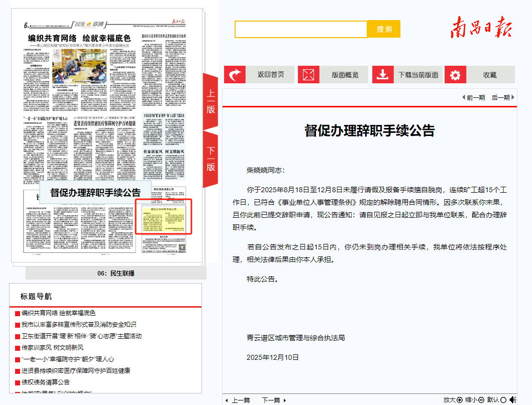
Task: Click the yellow 搜索 button
Action: [x=384, y=29]
